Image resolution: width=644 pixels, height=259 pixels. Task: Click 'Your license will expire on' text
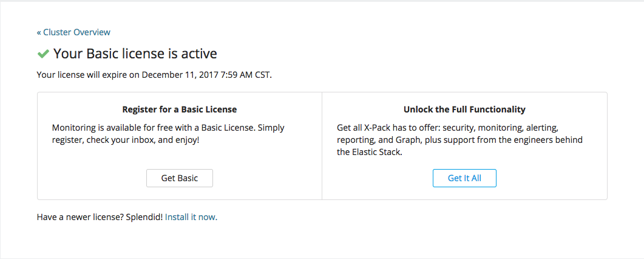point(89,75)
